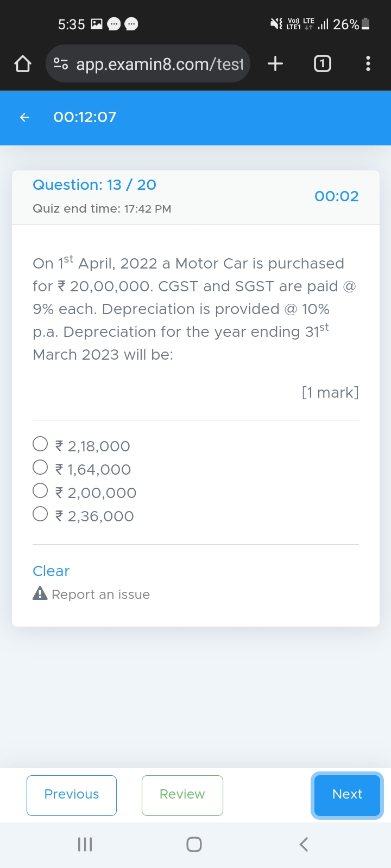Go to the Previous question
This screenshot has height=868, width=391.
(x=72, y=795)
